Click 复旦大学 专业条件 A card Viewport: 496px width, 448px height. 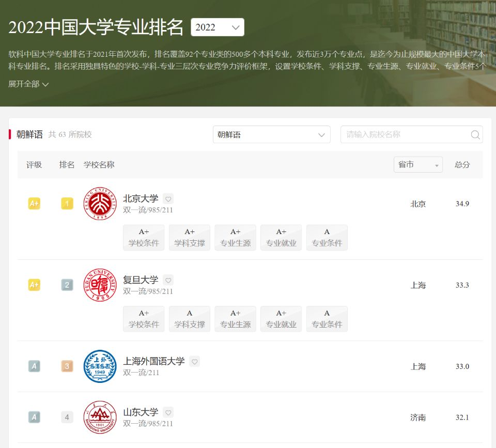tap(327, 319)
